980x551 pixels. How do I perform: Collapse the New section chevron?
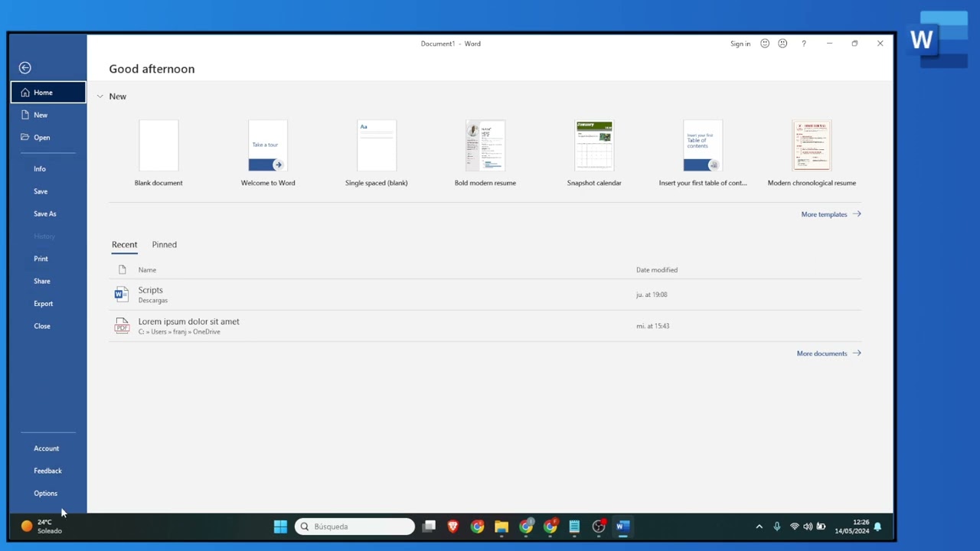coord(100,96)
